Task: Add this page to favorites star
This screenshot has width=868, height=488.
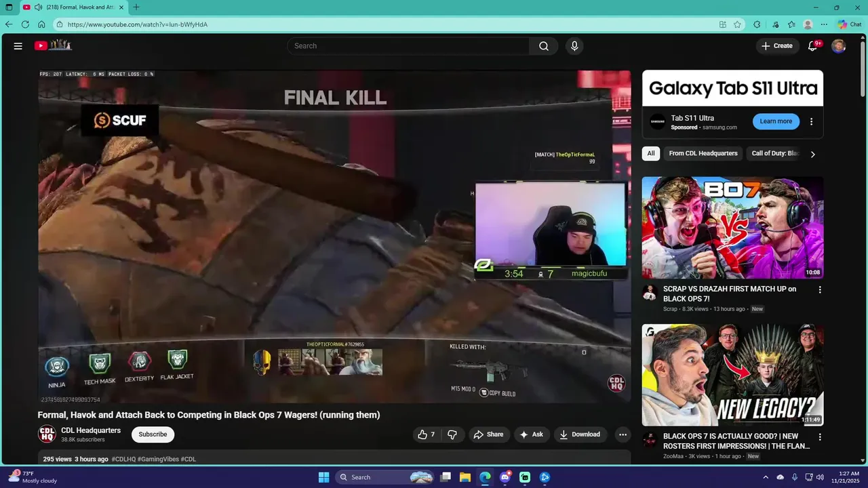Action: tap(737, 24)
